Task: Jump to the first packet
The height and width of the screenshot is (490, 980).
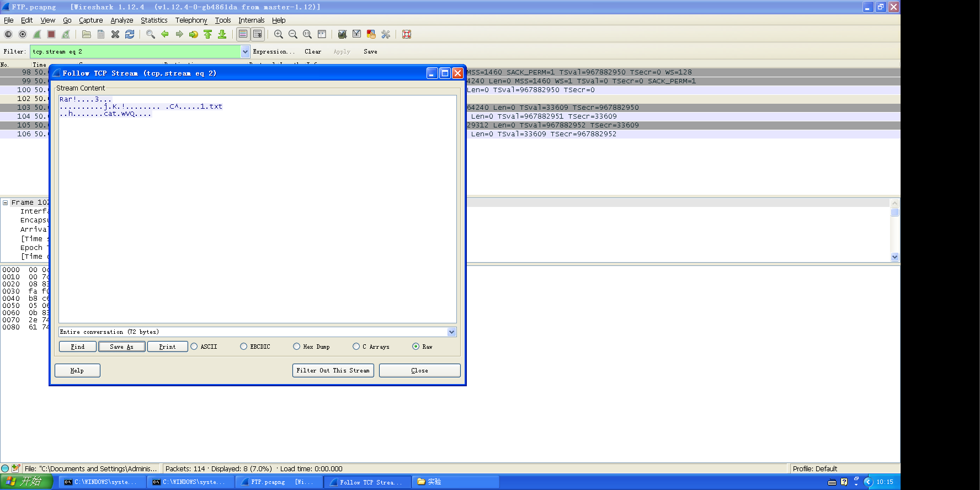Action: click(x=208, y=34)
